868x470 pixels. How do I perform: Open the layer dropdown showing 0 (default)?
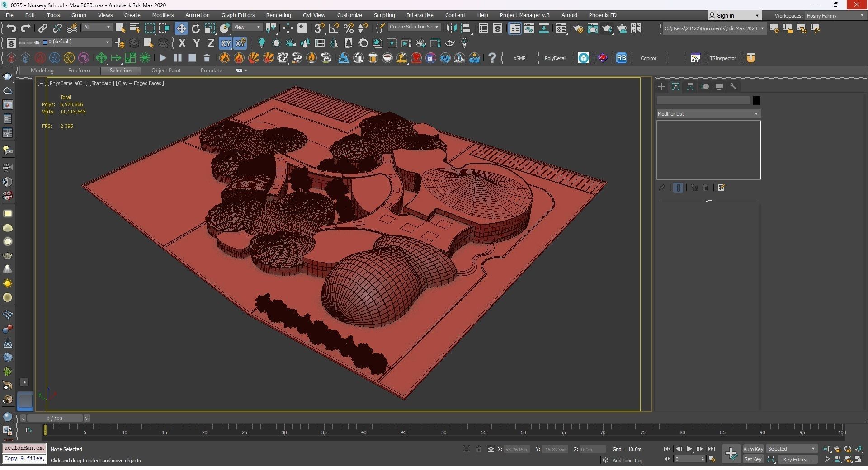[77, 42]
